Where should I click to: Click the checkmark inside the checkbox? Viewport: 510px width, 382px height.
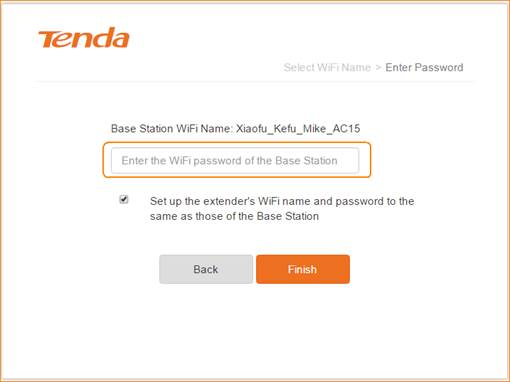click(124, 199)
